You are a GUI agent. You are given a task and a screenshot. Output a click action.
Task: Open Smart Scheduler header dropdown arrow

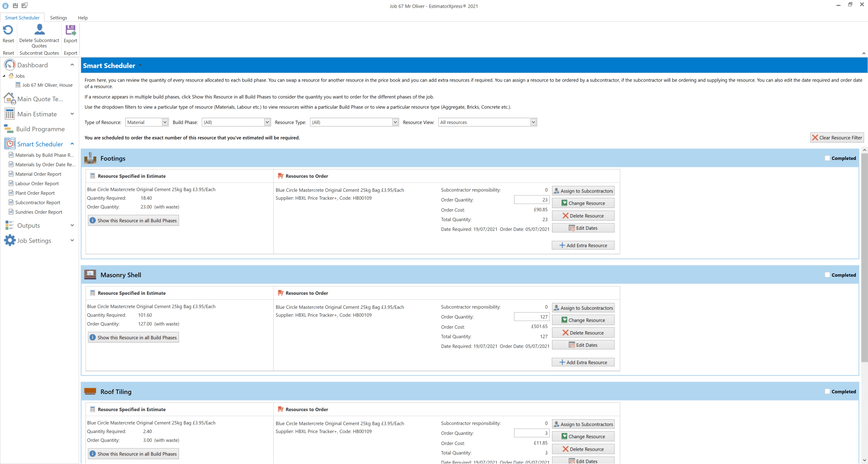point(140,65)
